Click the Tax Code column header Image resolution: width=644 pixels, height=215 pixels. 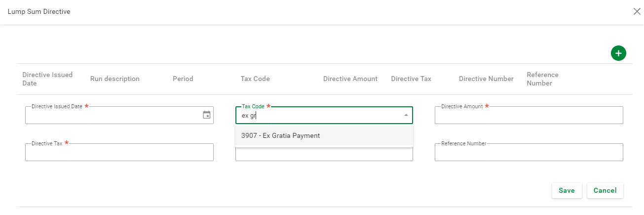255,79
